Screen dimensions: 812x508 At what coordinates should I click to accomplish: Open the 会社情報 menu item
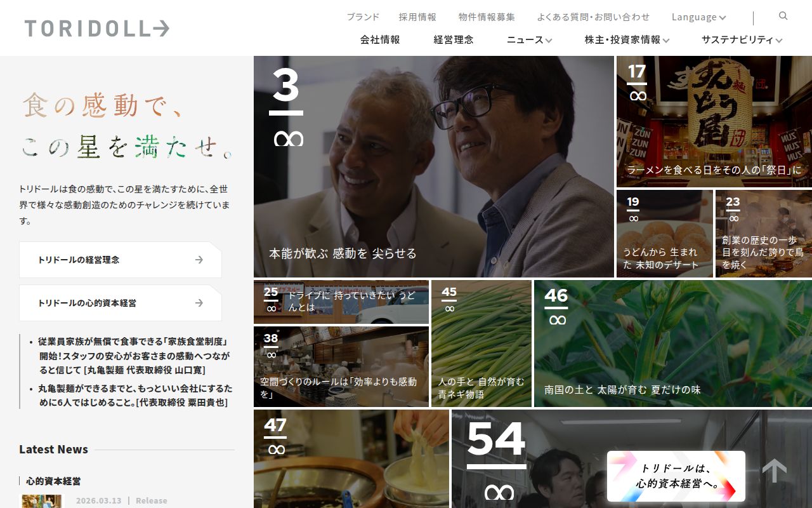tap(380, 39)
